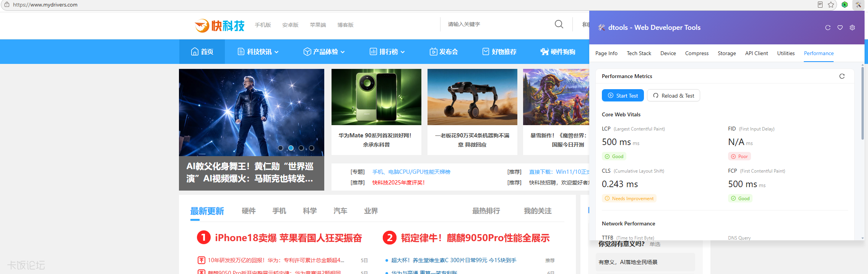Open the 首页 navigation item
868x274 pixels.
(202, 52)
